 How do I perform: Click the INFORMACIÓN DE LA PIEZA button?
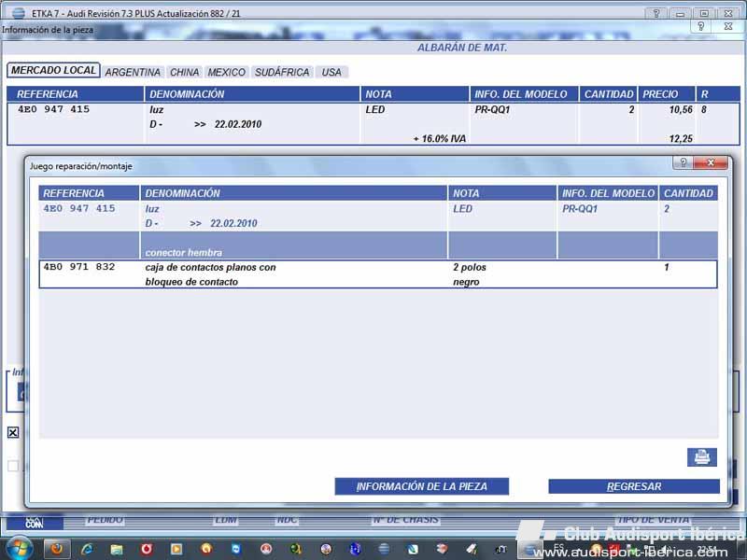(422, 486)
